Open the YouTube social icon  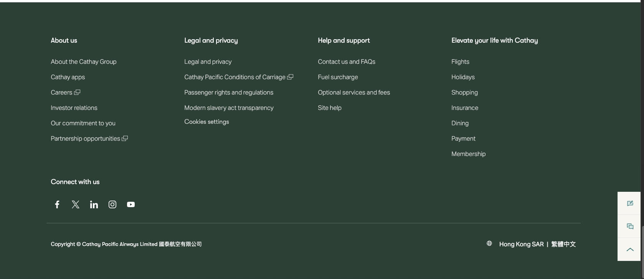coord(131,204)
